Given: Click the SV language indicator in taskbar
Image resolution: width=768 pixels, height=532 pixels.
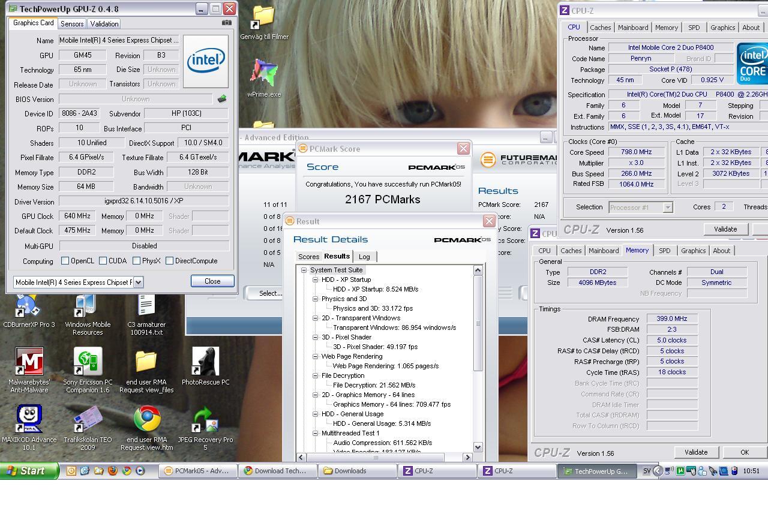Looking at the screenshot, I should click(x=647, y=471).
